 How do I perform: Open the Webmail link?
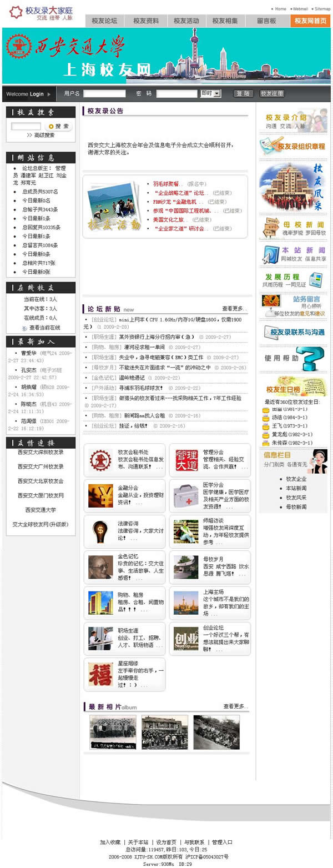(x=300, y=9)
